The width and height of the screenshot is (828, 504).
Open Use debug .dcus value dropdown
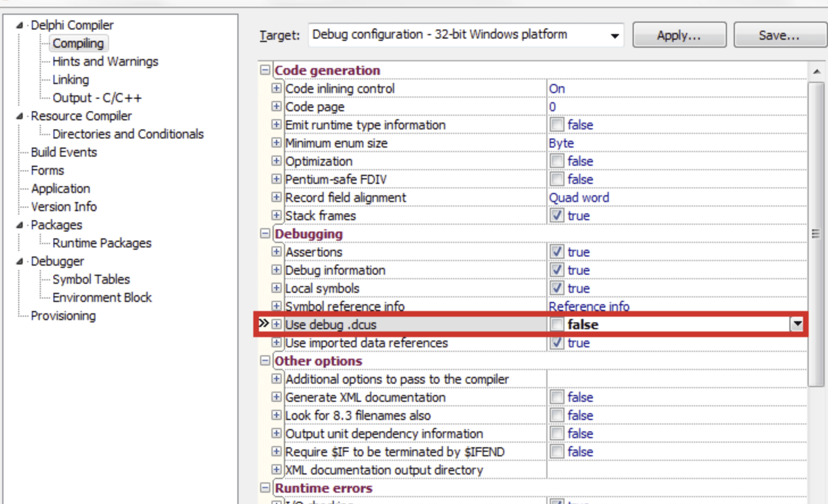(x=797, y=324)
